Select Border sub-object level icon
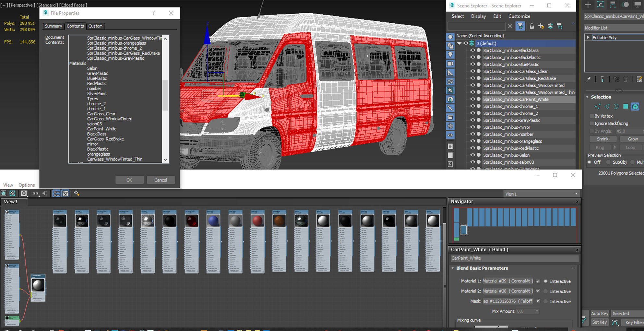 tap(616, 106)
